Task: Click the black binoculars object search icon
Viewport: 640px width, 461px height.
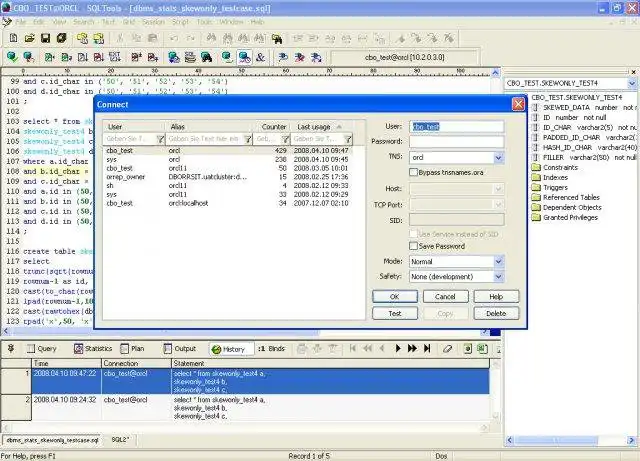Action: pos(207,57)
